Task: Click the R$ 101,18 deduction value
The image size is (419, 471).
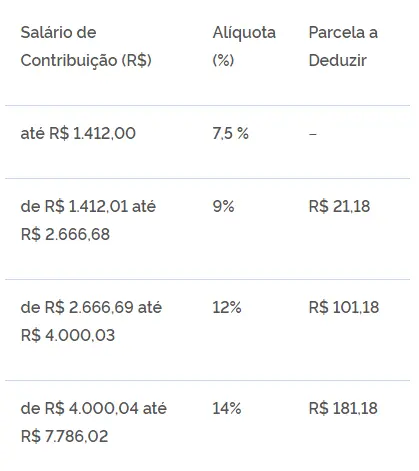Action: [x=344, y=307]
